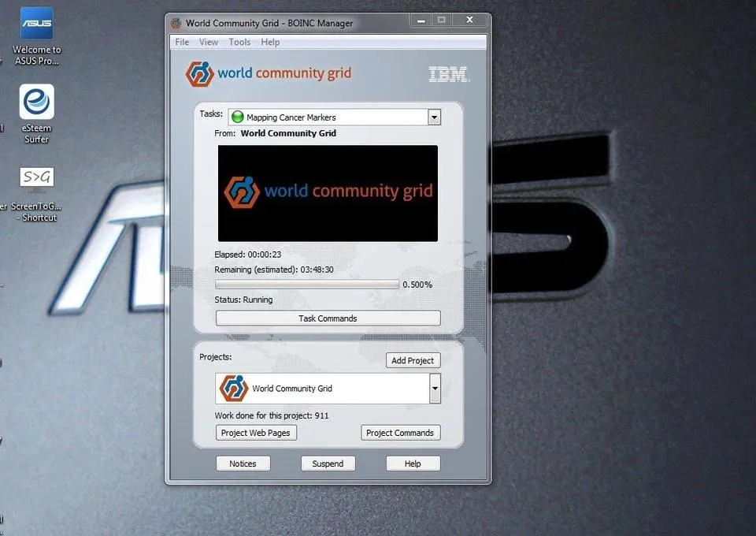Select the Mapping Cancer Markers task combo box
Viewport: 756px width, 536px height.
[334, 117]
